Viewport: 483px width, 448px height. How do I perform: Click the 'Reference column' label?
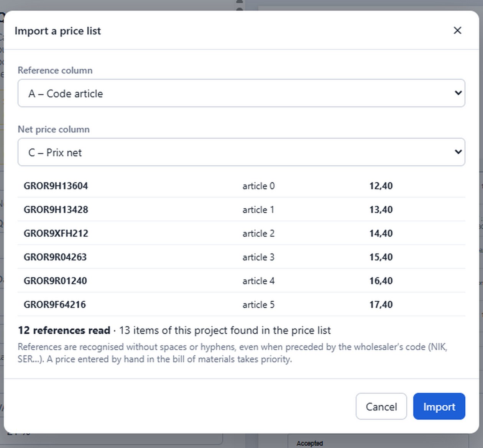tap(55, 70)
